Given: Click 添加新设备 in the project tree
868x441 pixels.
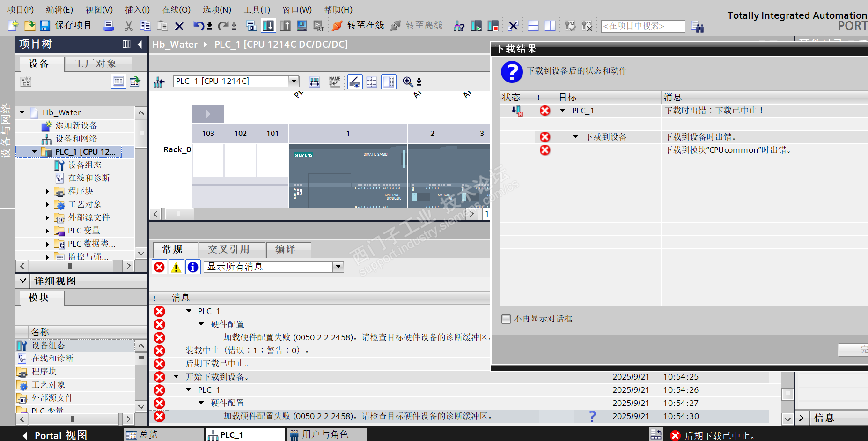Looking at the screenshot, I should (76, 126).
